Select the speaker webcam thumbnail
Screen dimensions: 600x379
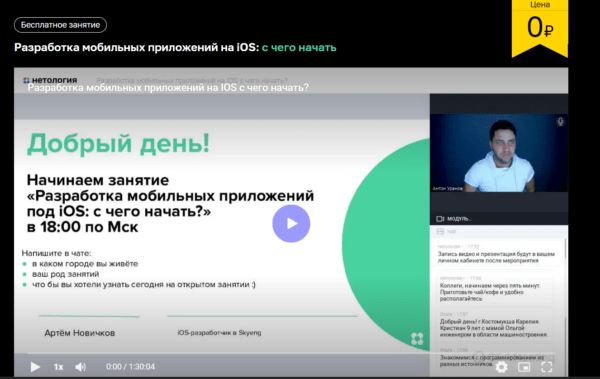[x=499, y=153]
